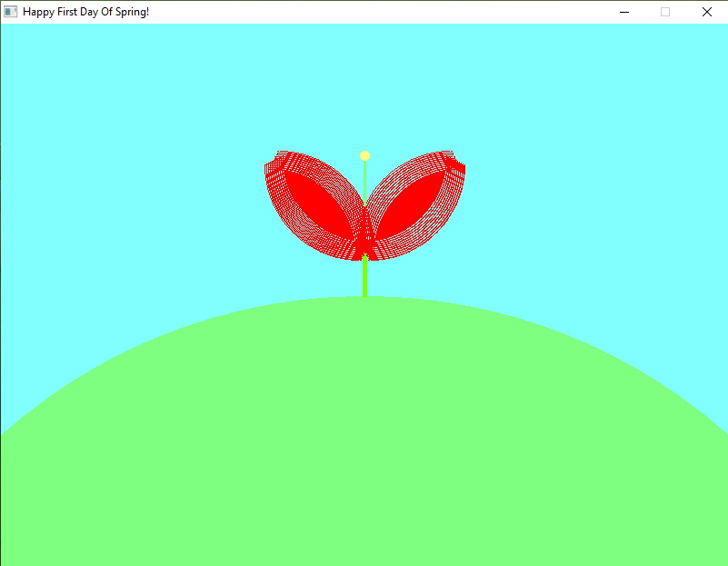Click the grayed-out maximize button
The width and height of the screenshot is (728, 566).
click(x=665, y=12)
